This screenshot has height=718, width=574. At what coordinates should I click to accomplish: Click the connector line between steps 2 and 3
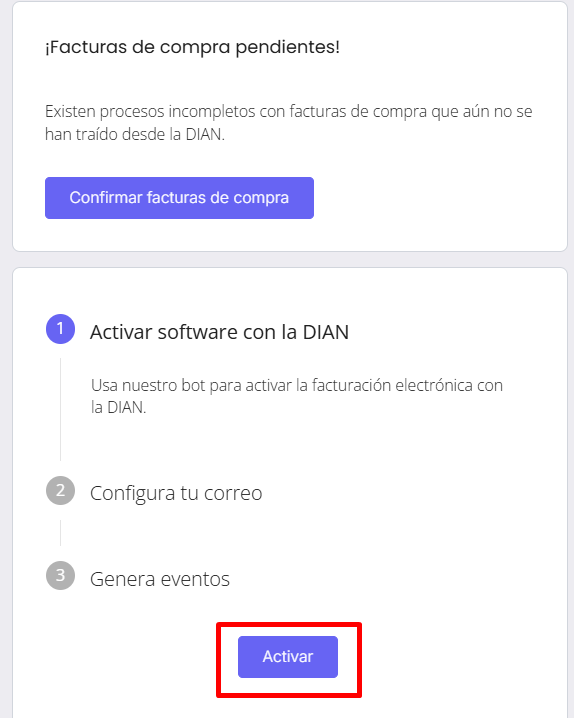60,533
